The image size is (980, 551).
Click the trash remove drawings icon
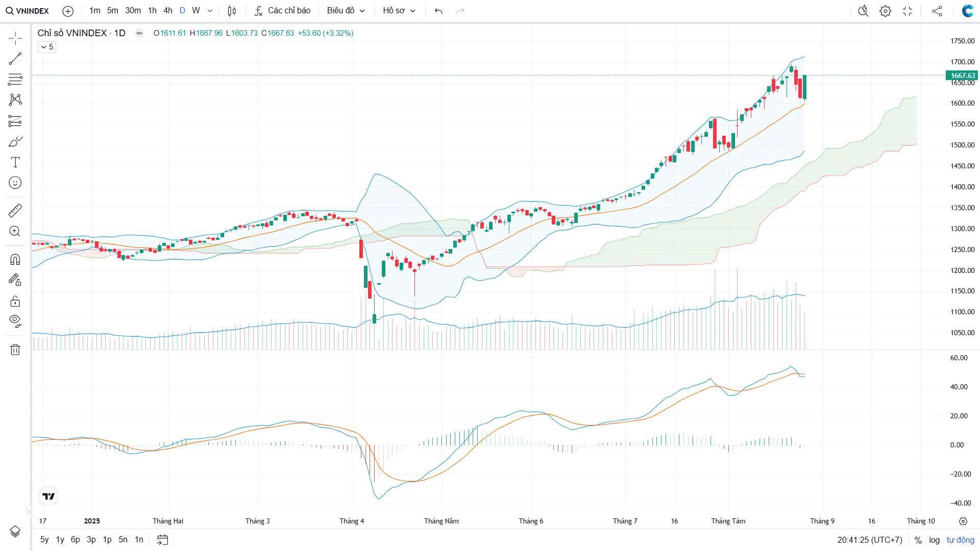[x=15, y=349]
